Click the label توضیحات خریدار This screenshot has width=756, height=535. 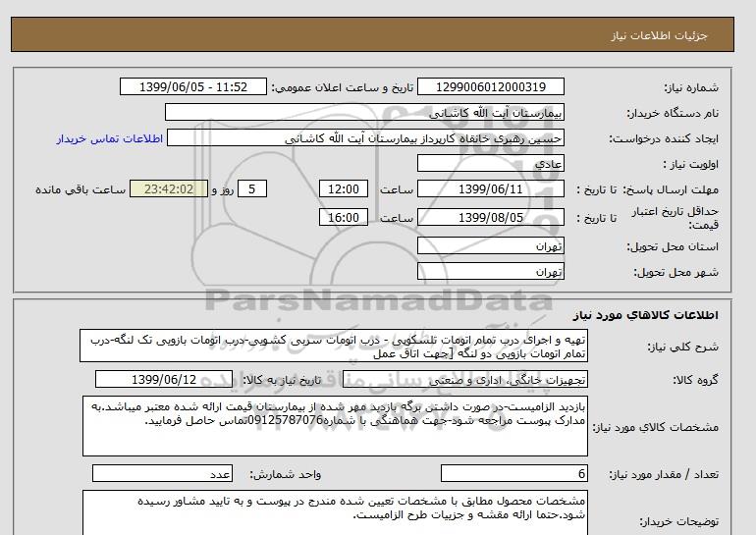click(x=678, y=521)
